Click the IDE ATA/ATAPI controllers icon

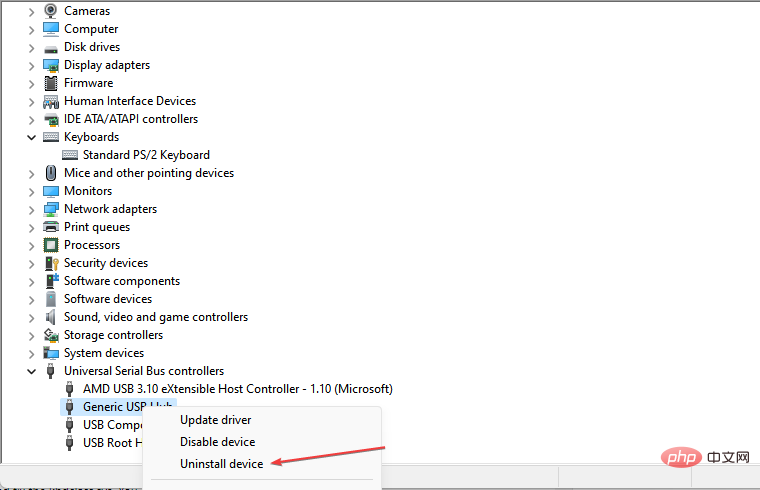click(x=51, y=119)
